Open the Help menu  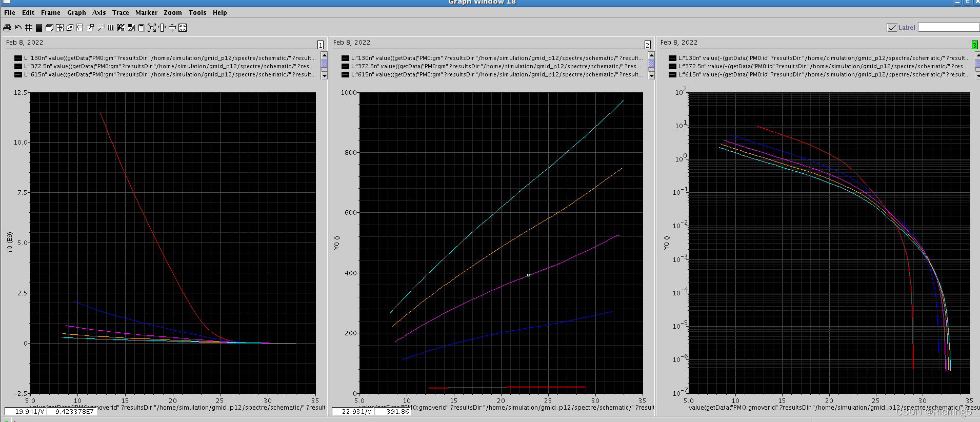click(220, 13)
